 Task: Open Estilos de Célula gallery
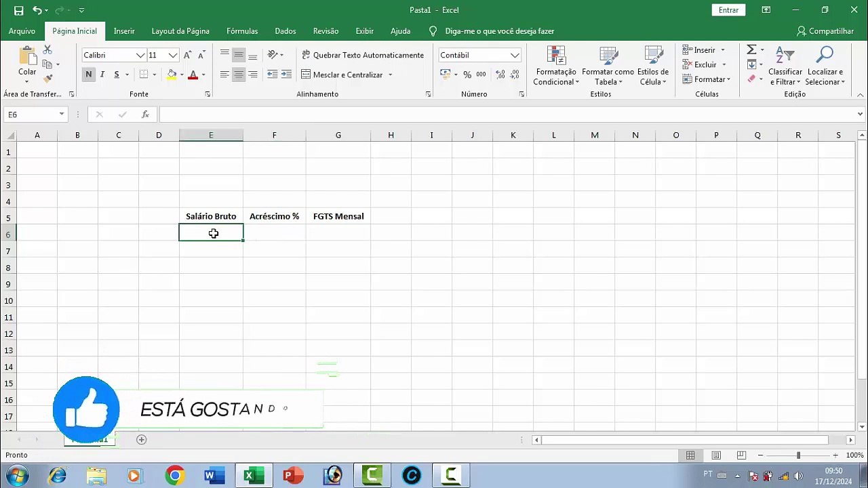point(652,66)
